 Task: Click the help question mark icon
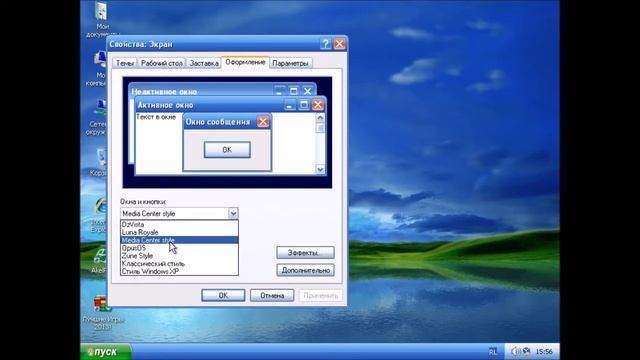point(325,44)
